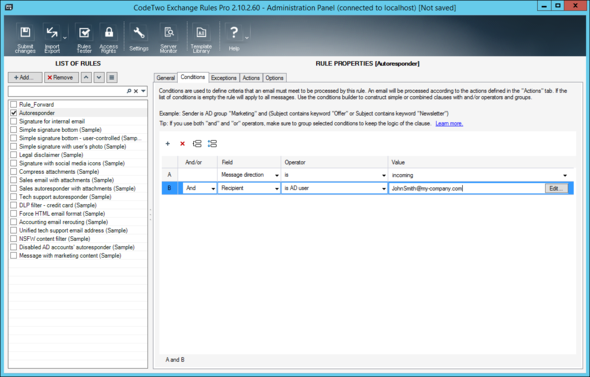
Task: Move the selected rule up
Action: (x=86, y=78)
